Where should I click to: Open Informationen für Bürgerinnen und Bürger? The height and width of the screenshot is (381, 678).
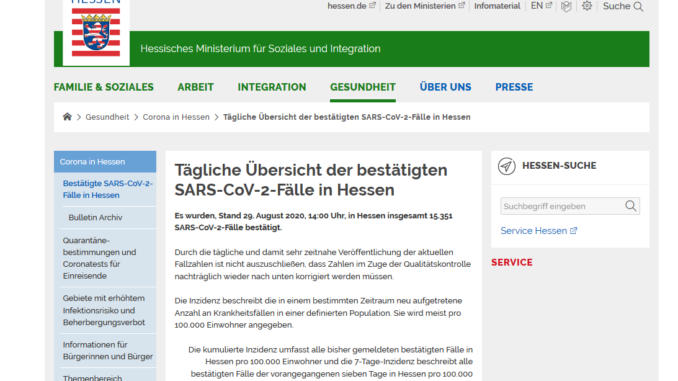click(108, 350)
